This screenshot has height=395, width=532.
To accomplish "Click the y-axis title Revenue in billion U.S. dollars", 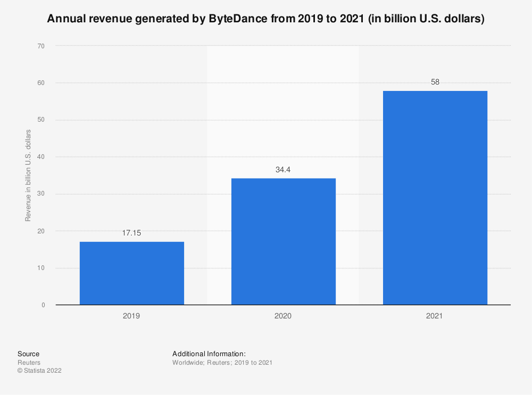I will [28, 175].
